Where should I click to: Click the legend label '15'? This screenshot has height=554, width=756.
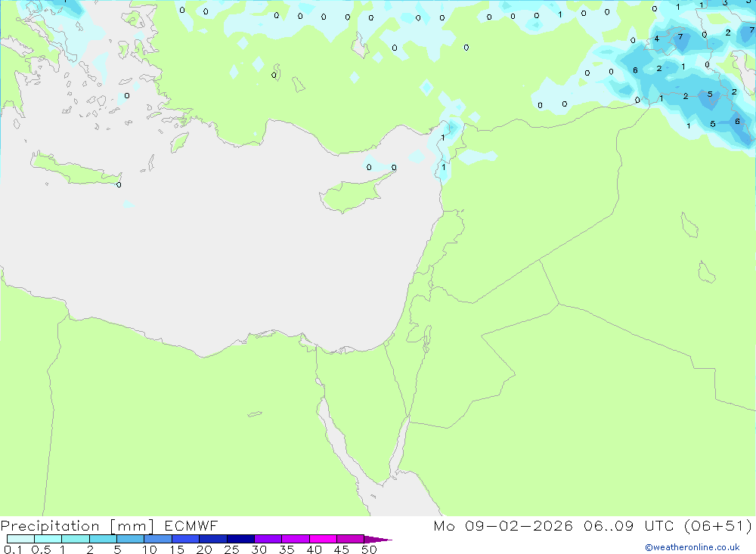(177, 549)
